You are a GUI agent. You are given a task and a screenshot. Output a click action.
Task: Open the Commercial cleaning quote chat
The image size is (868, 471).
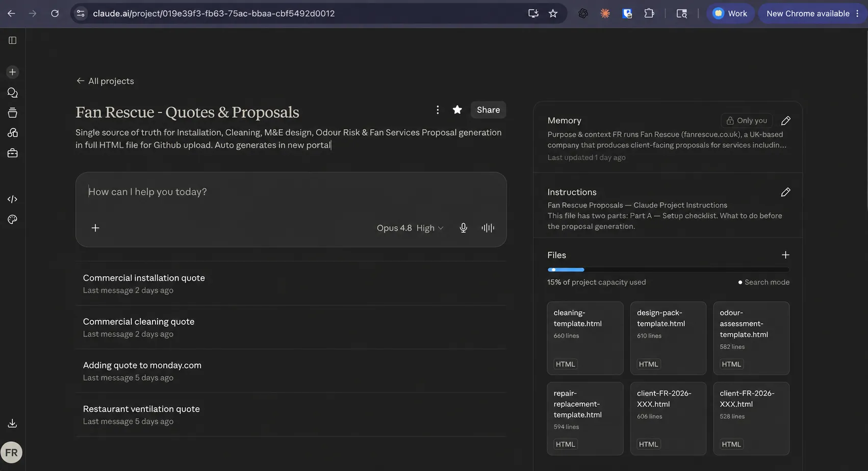[291, 327]
